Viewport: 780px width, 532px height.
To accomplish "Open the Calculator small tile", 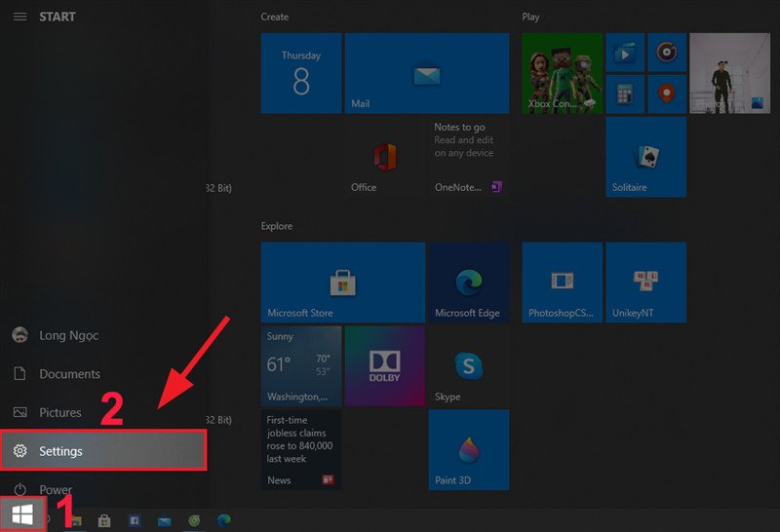I will tap(625, 95).
